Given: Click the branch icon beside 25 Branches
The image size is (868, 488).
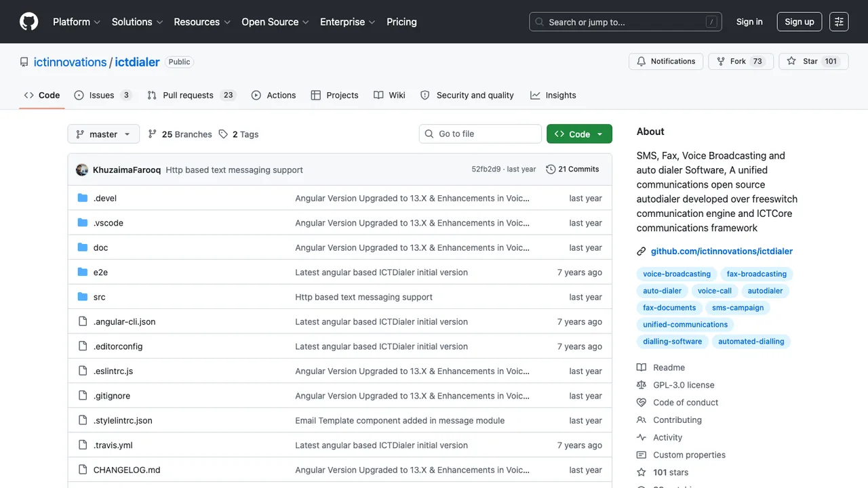Looking at the screenshot, I should [x=153, y=134].
